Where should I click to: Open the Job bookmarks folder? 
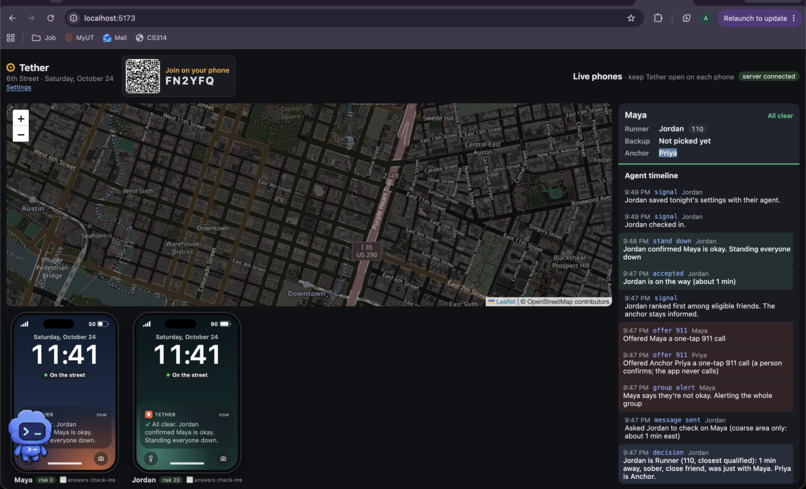click(44, 38)
